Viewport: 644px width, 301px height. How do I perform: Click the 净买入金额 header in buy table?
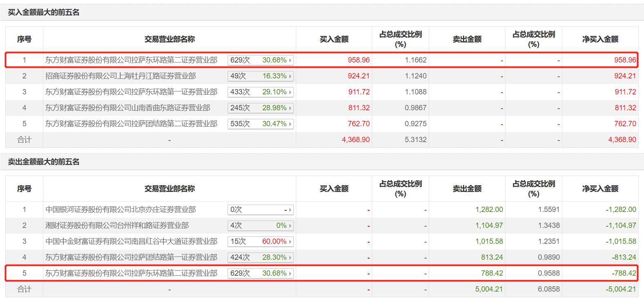point(600,39)
